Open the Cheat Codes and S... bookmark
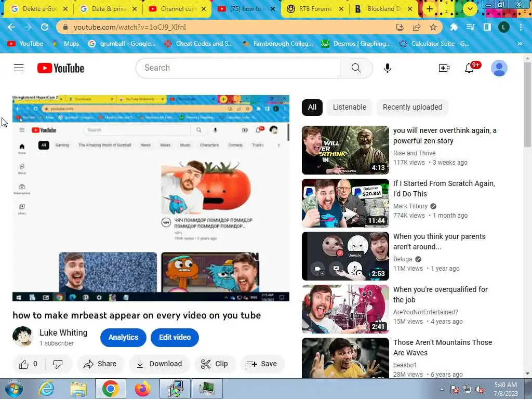The width and height of the screenshot is (532, 399). tap(198, 44)
